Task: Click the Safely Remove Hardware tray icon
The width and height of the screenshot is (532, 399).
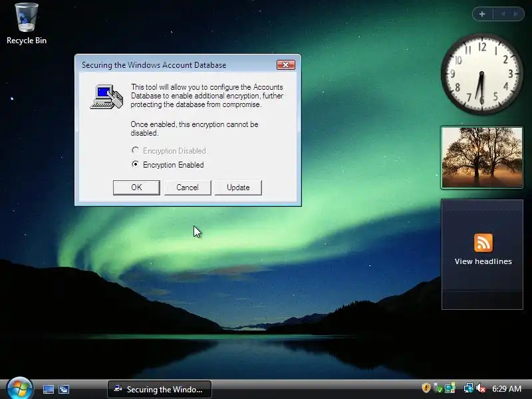Action: [x=438, y=388]
